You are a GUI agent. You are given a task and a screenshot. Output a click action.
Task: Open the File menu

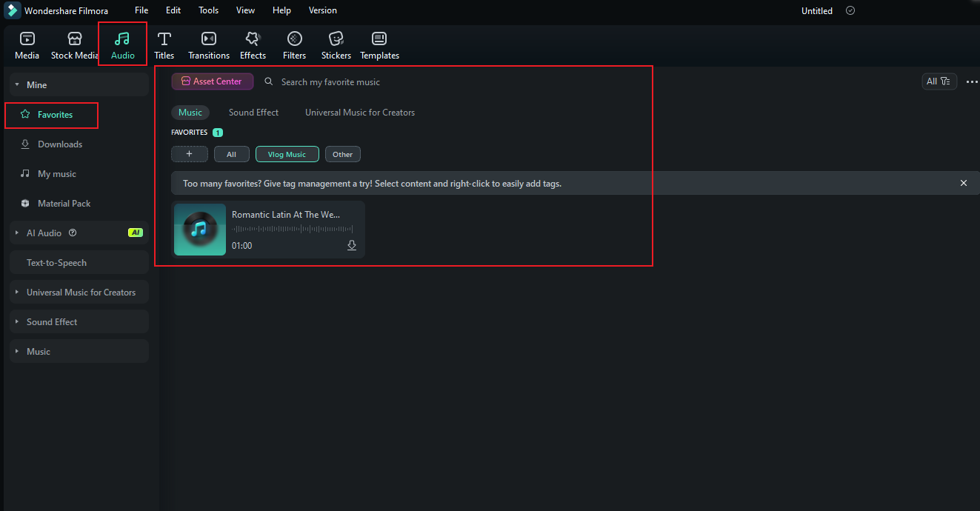coord(141,10)
